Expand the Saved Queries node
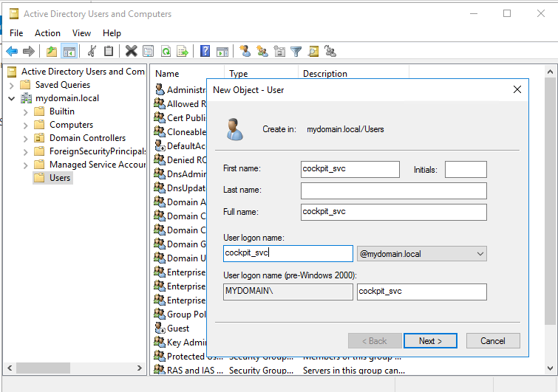Viewport: 558px width, 392px height. click(x=11, y=86)
